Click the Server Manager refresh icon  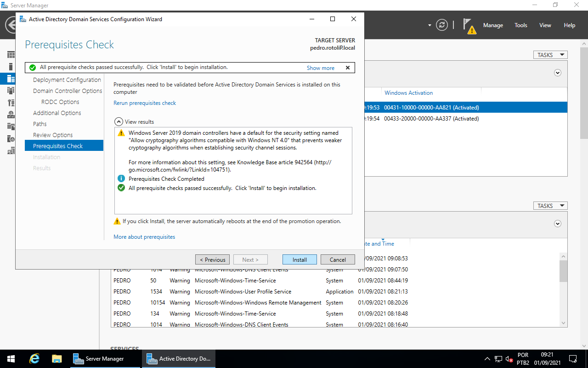tap(442, 25)
